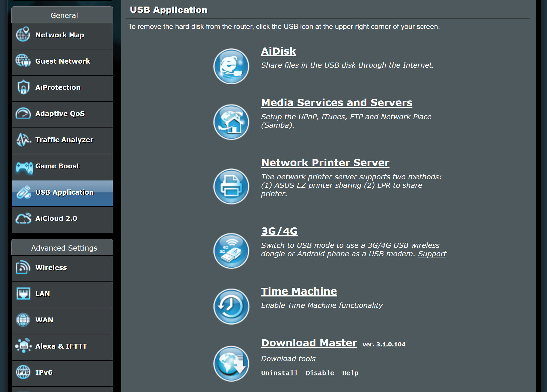Click the Network Printer Server icon

click(x=231, y=186)
